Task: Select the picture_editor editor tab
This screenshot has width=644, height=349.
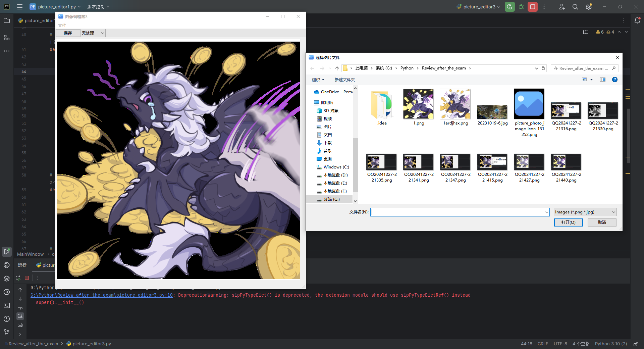Action: point(36,20)
